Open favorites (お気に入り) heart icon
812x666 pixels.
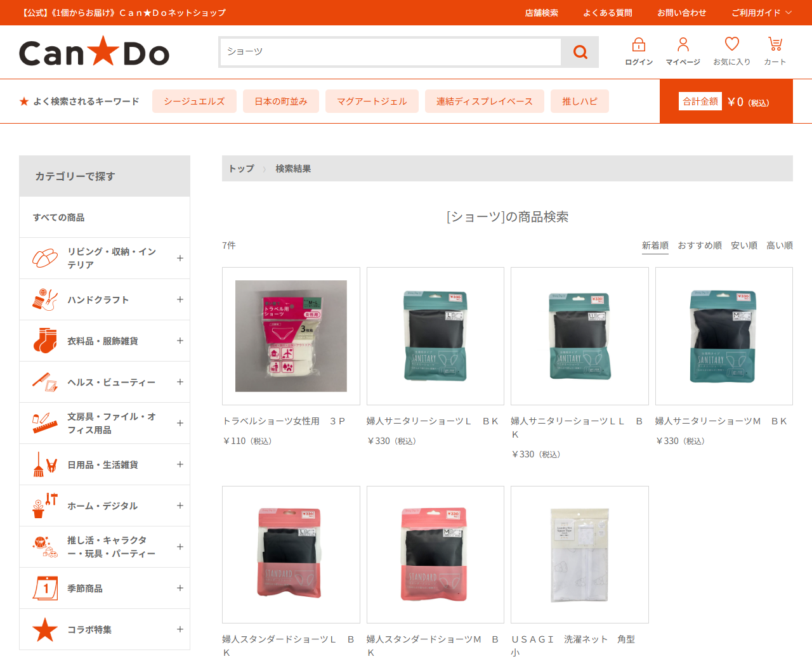[x=732, y=44]
